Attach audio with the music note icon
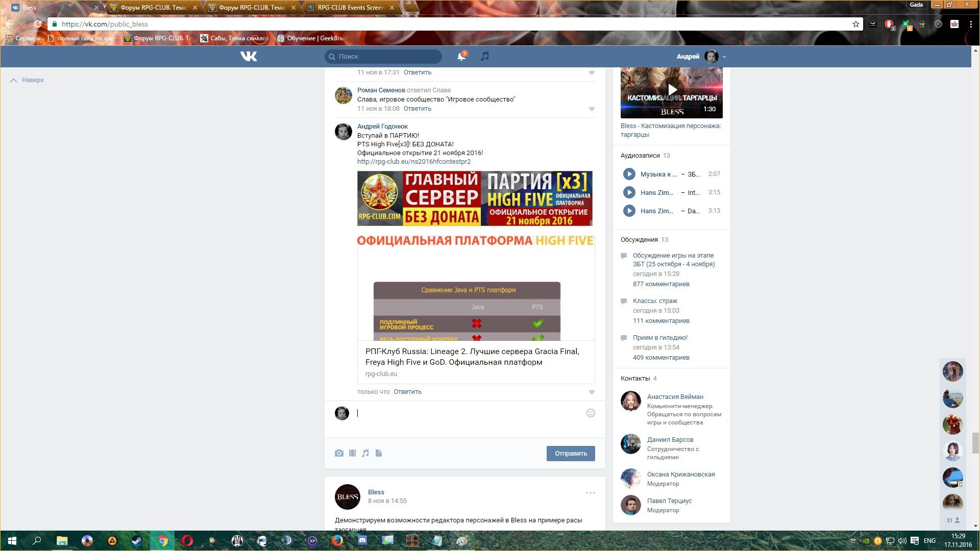The height and width of the screenshot is (551, 980). point(365,453)
